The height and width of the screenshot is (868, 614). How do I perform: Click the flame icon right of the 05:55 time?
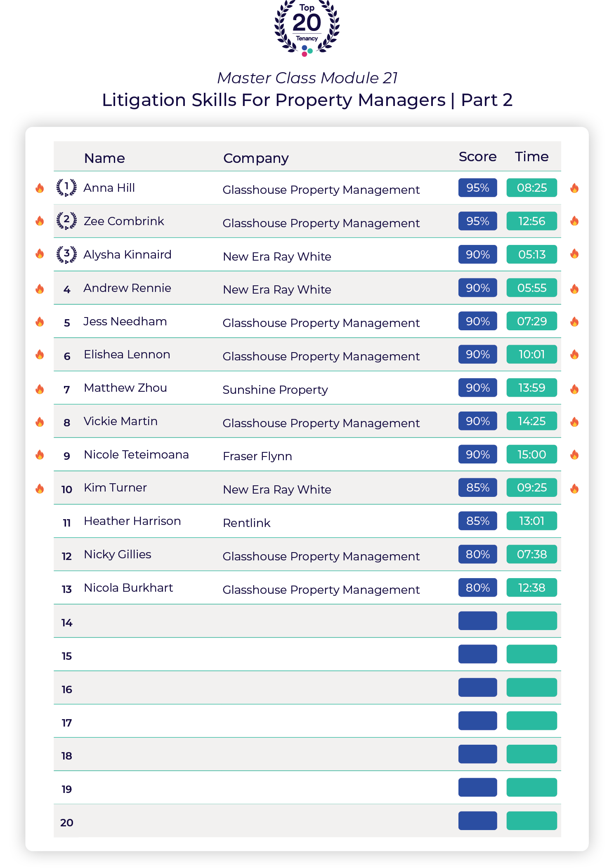pyautogui.click(x=574, y=289)
